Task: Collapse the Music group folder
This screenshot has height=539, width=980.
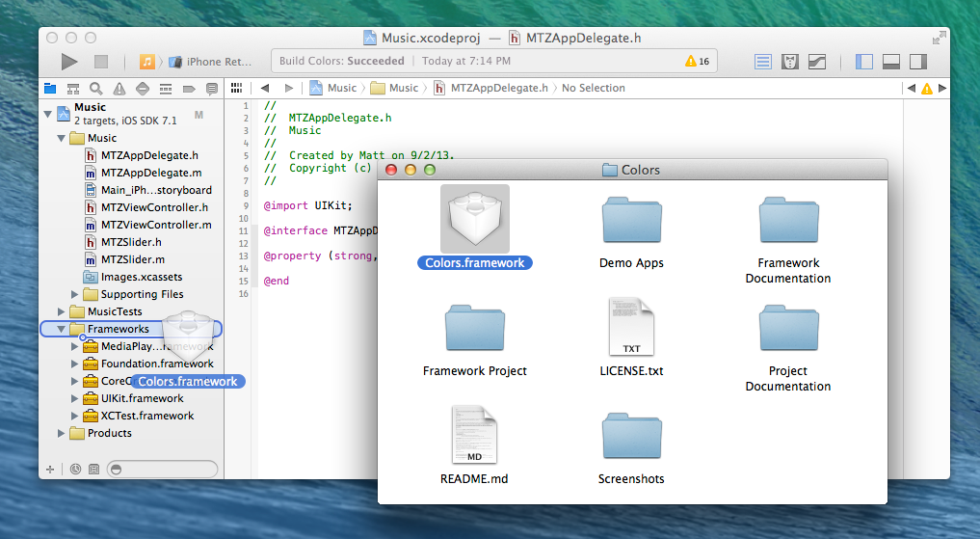Action: click(x=62, y=138)
